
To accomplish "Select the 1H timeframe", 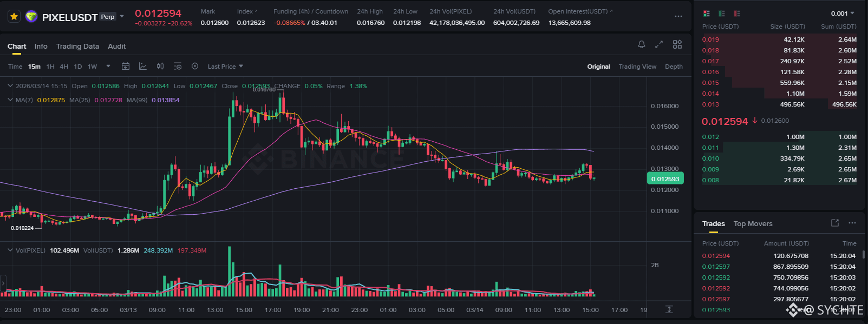I will click(x=50, y=67).
